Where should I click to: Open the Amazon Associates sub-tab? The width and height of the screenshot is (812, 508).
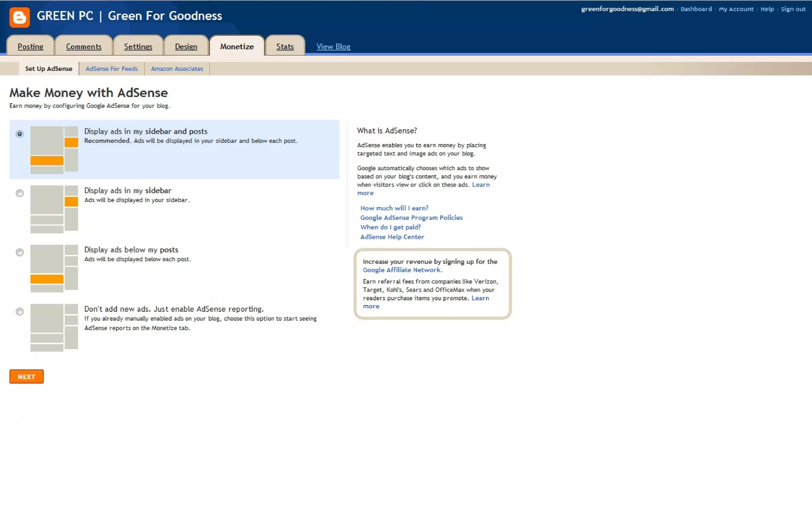point(177,69)
